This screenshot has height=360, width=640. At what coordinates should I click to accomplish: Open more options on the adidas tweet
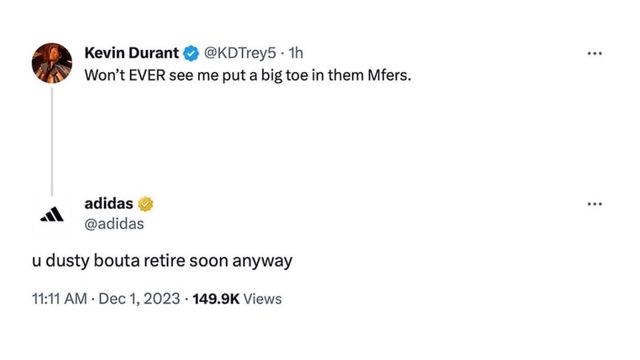click(x=594, y=204)
